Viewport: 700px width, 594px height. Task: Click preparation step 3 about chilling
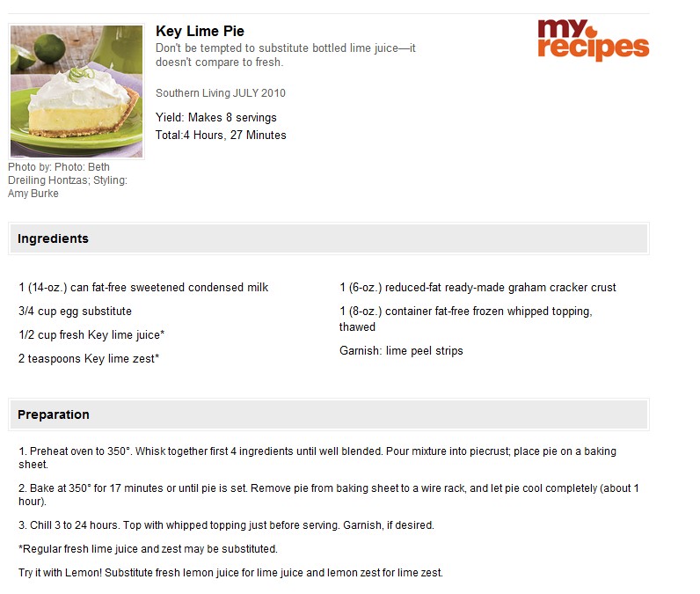tap(226, 525)
